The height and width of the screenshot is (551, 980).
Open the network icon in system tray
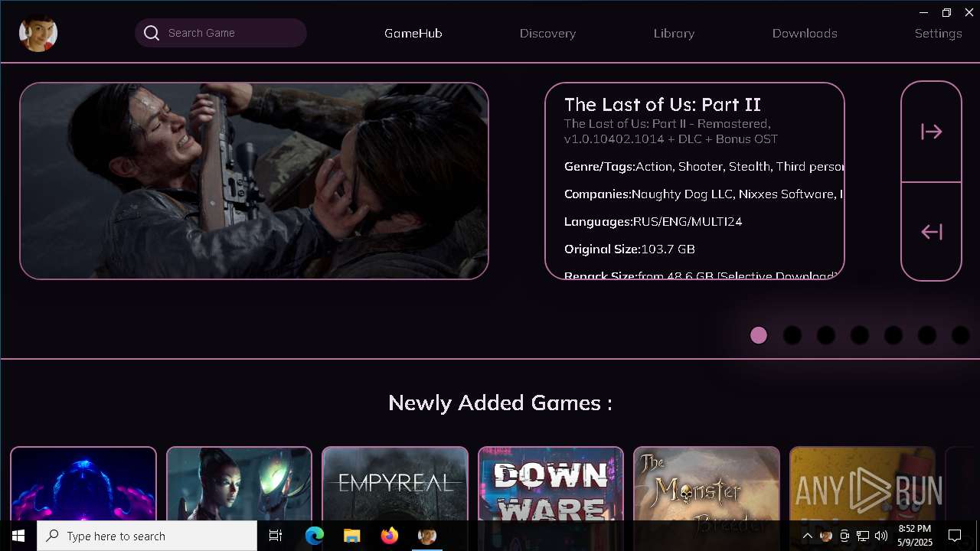click(x=862, y=536)
